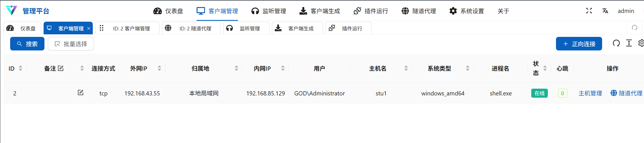Viewport: 644px width, 143px height.
Task: Edit the remark for row ID 2
Action: click(80, 93)
